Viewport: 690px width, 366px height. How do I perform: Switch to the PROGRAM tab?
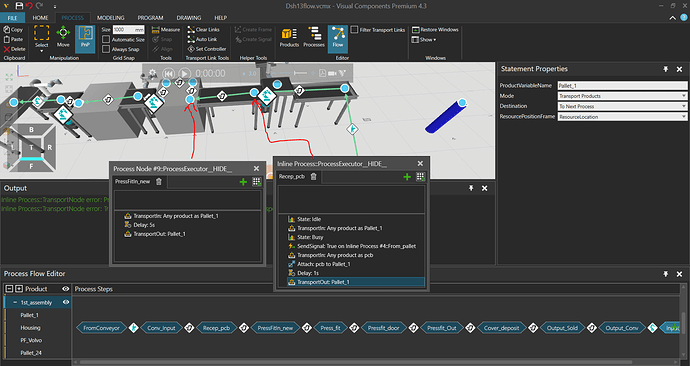150,18
